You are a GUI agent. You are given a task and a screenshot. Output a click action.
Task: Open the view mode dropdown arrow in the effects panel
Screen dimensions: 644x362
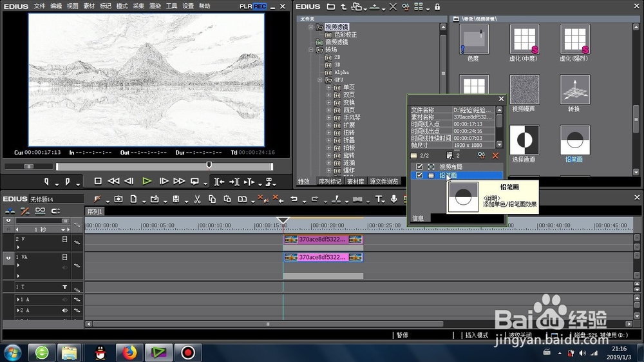click(428, 8)
